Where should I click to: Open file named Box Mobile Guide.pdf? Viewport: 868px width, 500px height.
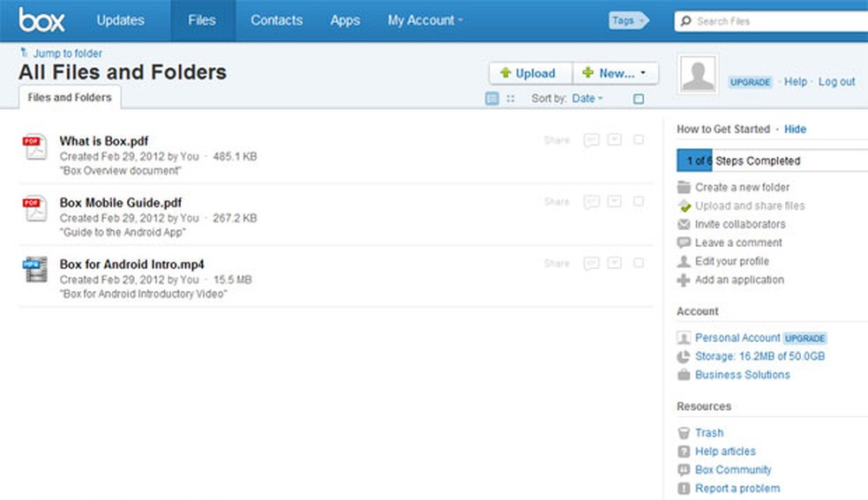(121, 203)
